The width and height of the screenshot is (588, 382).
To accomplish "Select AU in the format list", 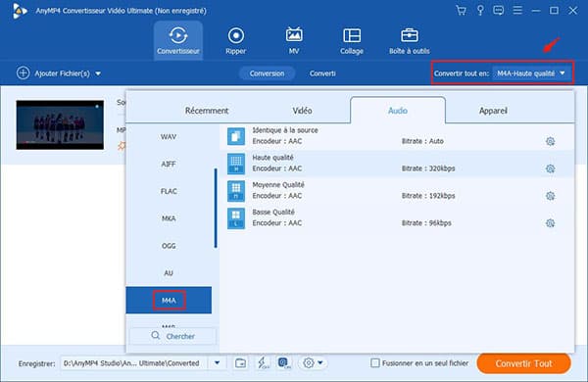I will (x=169, y=273).
